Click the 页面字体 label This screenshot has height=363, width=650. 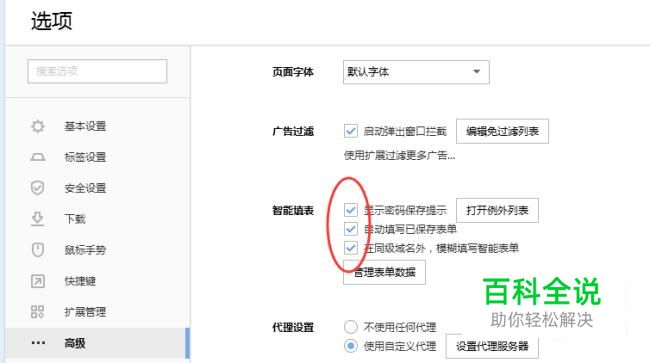click(293, 72)
